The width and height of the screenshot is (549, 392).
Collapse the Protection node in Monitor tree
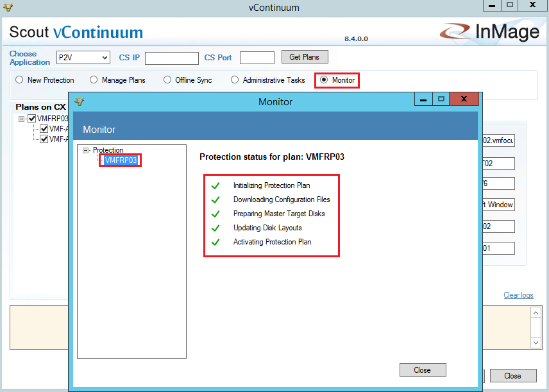click(x=86, y=150)
